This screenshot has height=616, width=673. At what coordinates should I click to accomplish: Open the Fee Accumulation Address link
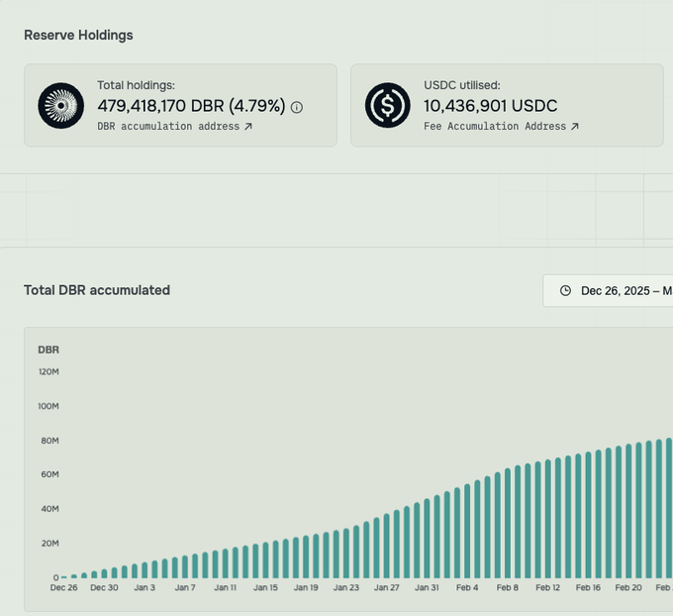point(494,127)
